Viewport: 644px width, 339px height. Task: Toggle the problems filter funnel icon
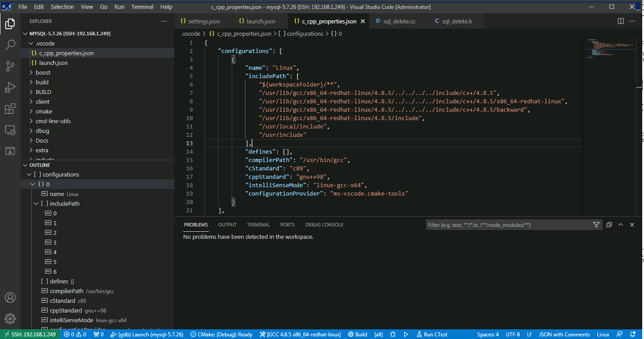click(596, 225)
